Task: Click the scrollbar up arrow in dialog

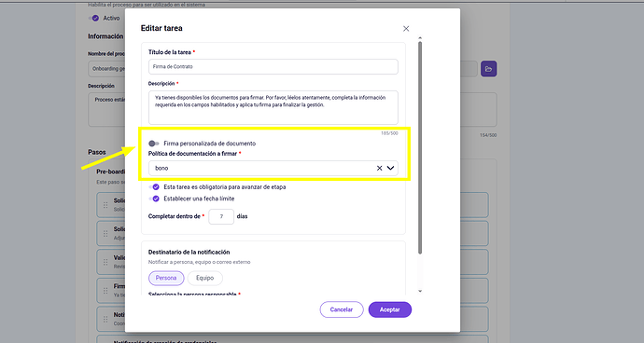Action: coord(420,38)
